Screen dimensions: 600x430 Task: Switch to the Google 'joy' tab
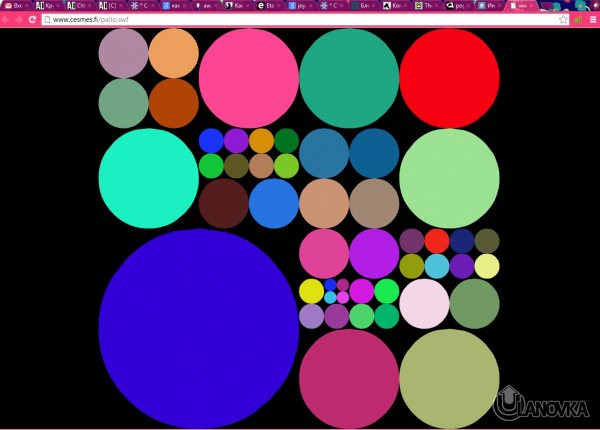(x=299, y=5)
